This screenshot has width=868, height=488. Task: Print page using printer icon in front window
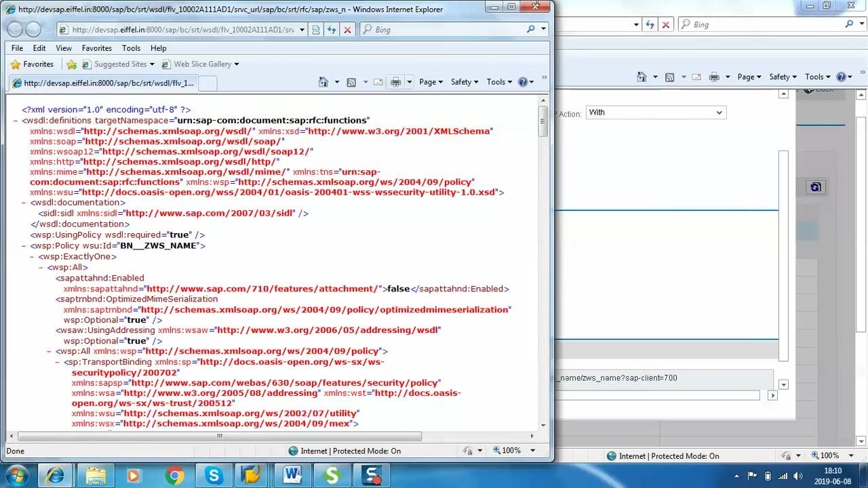click(x=396, y=82)
